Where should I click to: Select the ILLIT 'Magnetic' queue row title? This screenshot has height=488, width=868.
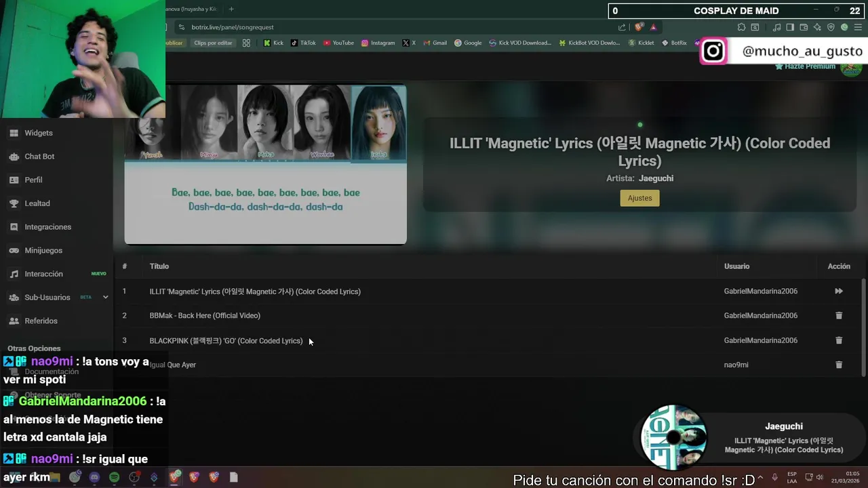coord(255,291)
